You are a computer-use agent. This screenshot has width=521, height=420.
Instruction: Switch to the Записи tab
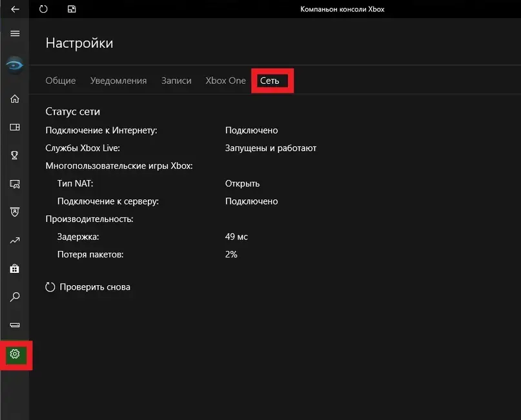(176, 81)
